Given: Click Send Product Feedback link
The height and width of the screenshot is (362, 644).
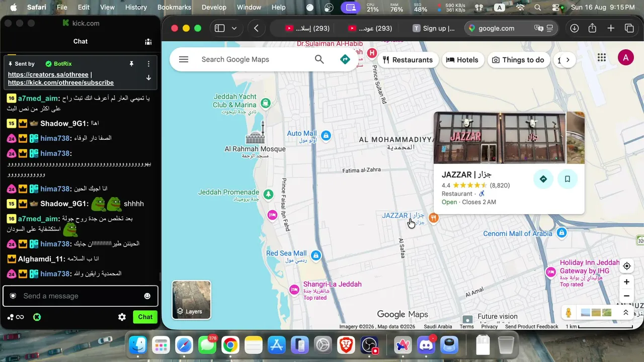Looking at the screenshot, I should click(531, 326).
